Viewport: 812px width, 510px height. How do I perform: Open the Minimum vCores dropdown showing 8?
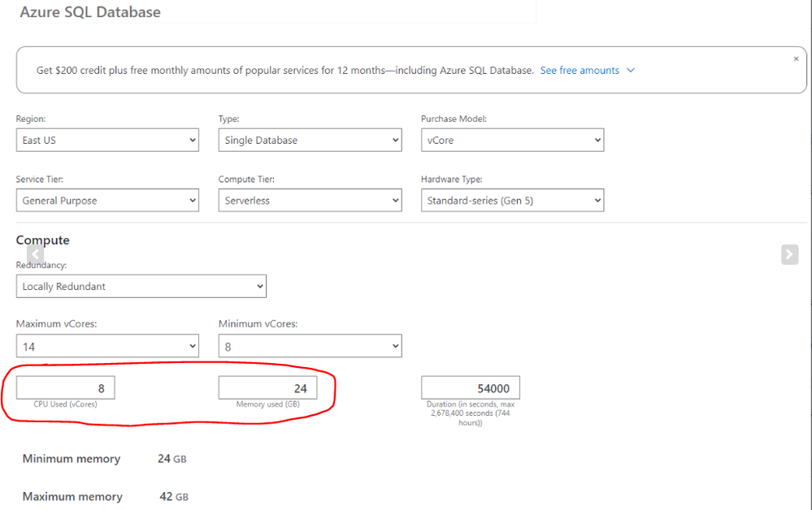tap(310, 347)
